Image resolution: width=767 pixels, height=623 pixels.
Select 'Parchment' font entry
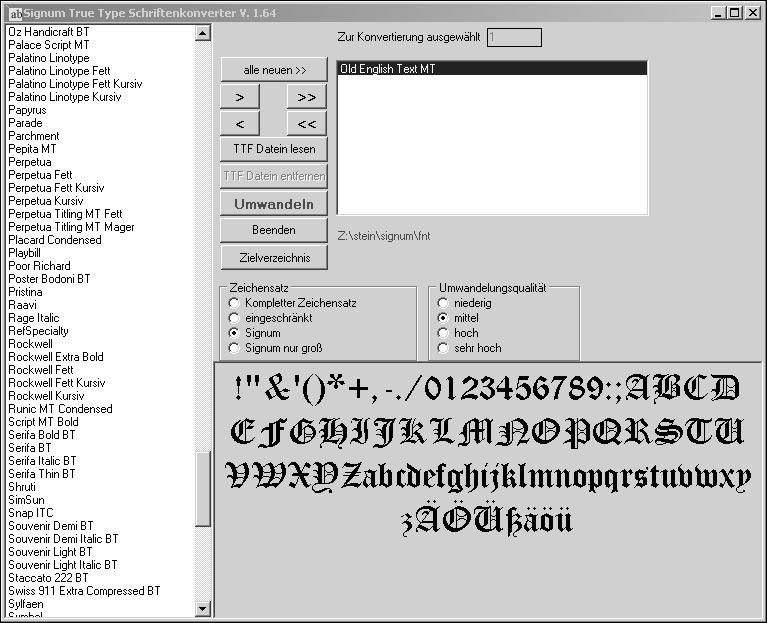click(34, 136)
